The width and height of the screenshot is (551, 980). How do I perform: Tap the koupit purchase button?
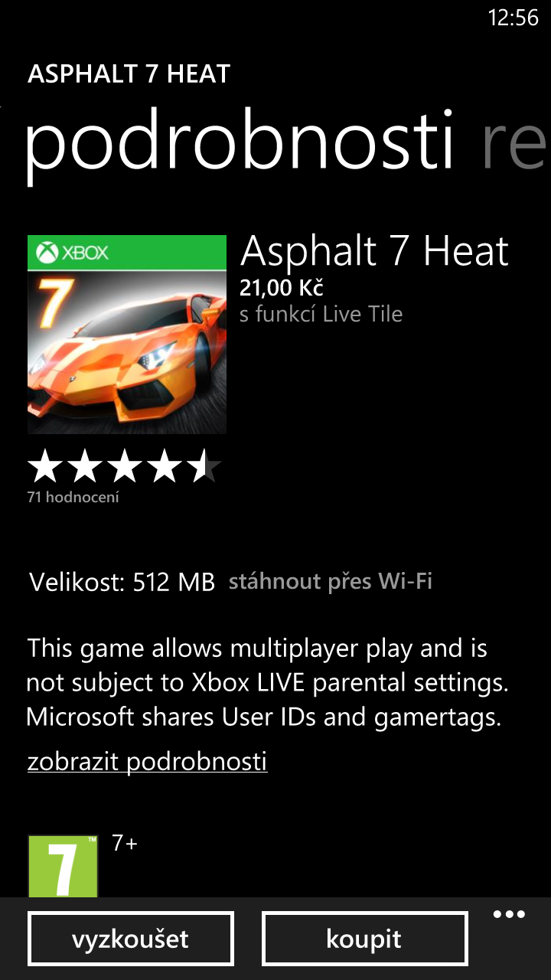click(x=364, y=939)
